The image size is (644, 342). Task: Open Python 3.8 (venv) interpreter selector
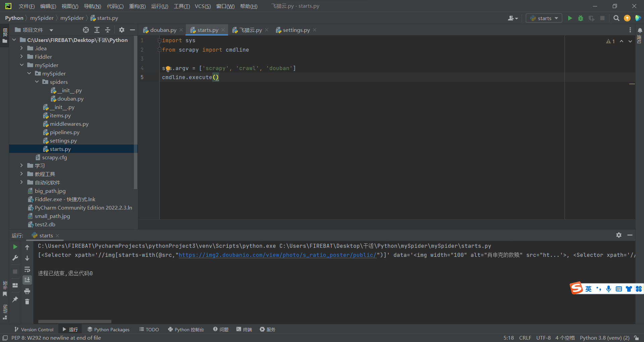(x=604, y=338)
